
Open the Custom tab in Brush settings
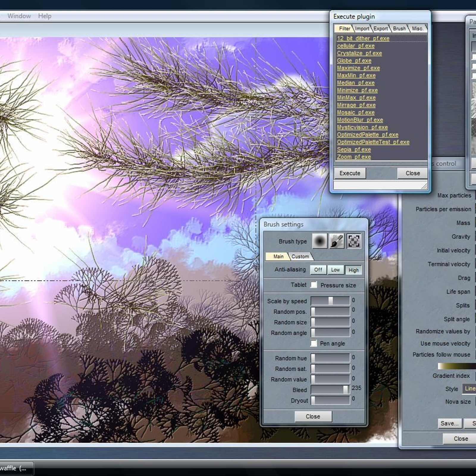pos(300,256)
